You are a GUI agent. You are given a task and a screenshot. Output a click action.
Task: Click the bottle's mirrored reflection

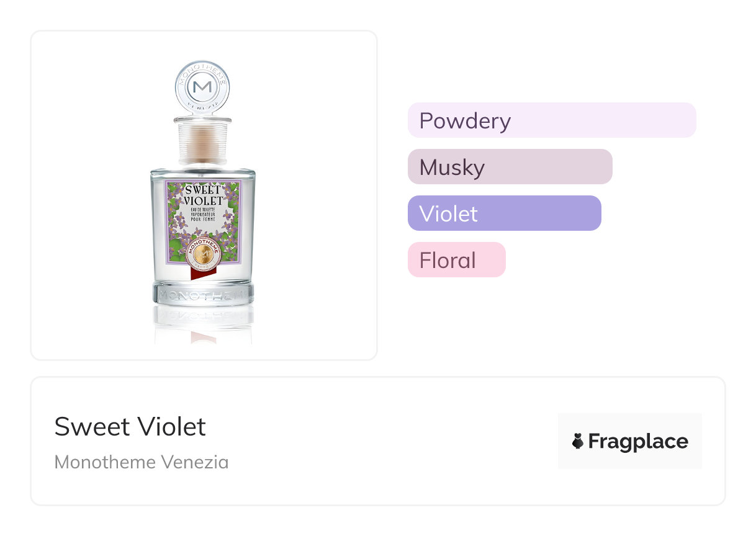(203, 324)
